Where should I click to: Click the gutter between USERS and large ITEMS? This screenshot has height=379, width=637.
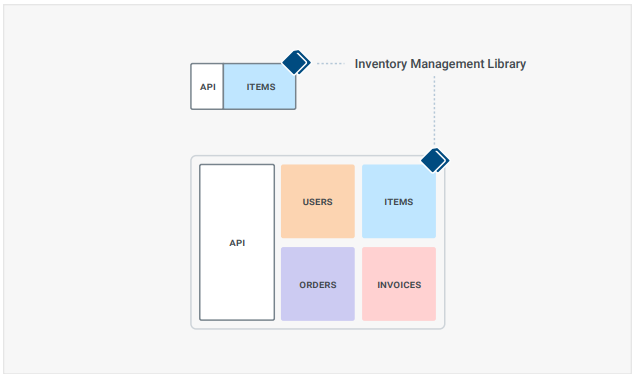[x=358, y=201]
